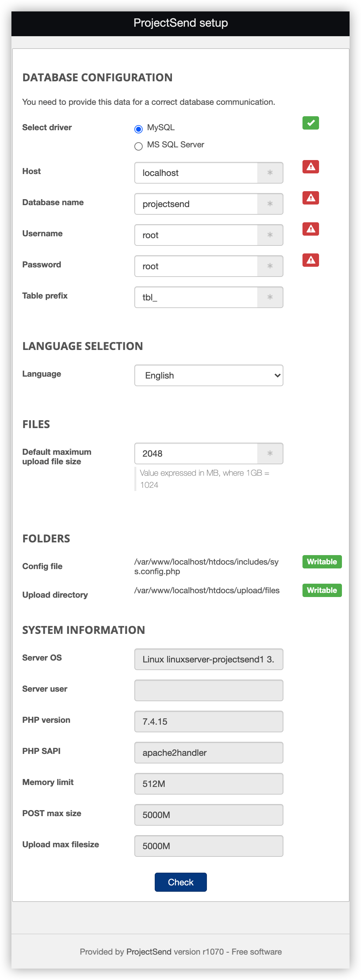This screenshot has height=980, width=361.
Task: Click the Memory limit field 512M
Action: click(209, 784)
